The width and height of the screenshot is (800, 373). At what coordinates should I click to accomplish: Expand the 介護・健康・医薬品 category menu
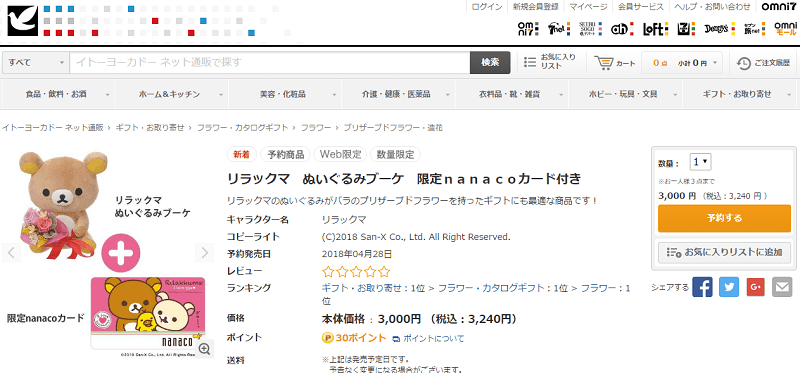(x=398, y=94)
